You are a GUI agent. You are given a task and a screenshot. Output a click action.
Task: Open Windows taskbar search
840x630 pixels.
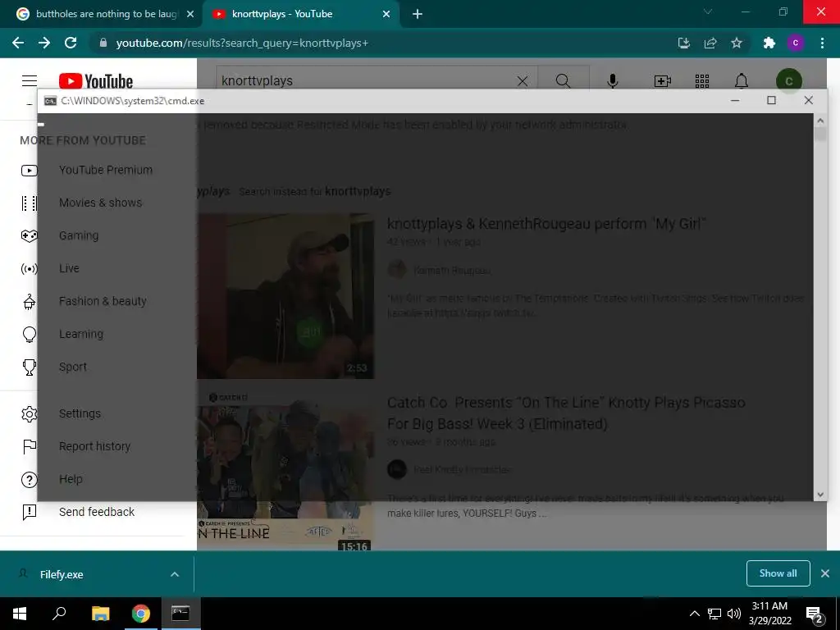tap(59, 614)
